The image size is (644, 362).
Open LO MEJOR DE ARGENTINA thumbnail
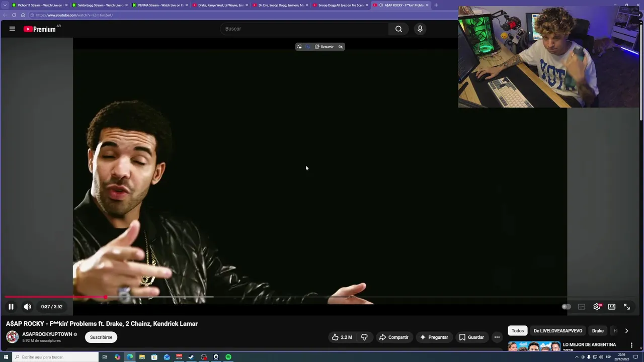(534, 346)
